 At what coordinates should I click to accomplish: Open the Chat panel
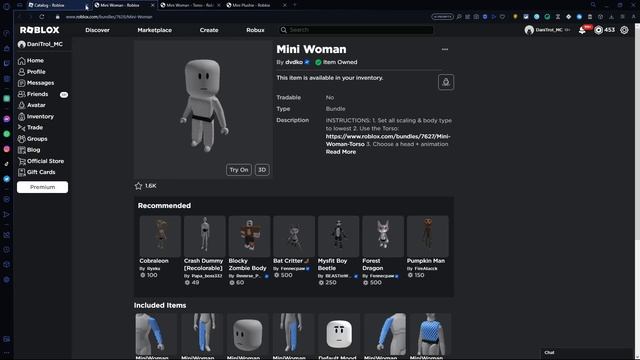(x=587, y=353)
